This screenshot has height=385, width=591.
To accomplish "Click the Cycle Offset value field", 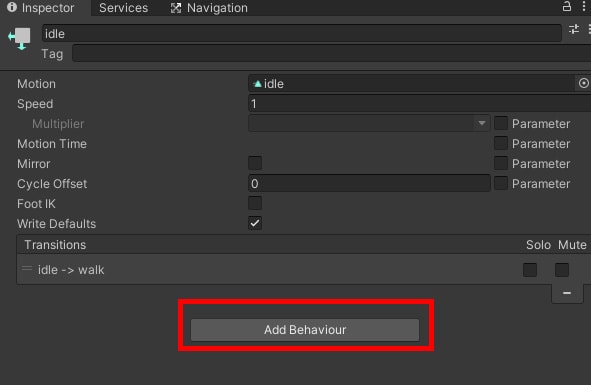I will tap(369, 184).
